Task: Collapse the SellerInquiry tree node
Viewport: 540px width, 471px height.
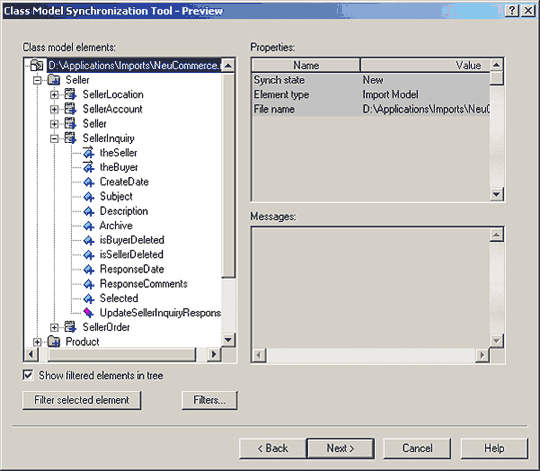Action: pos(54,138)
